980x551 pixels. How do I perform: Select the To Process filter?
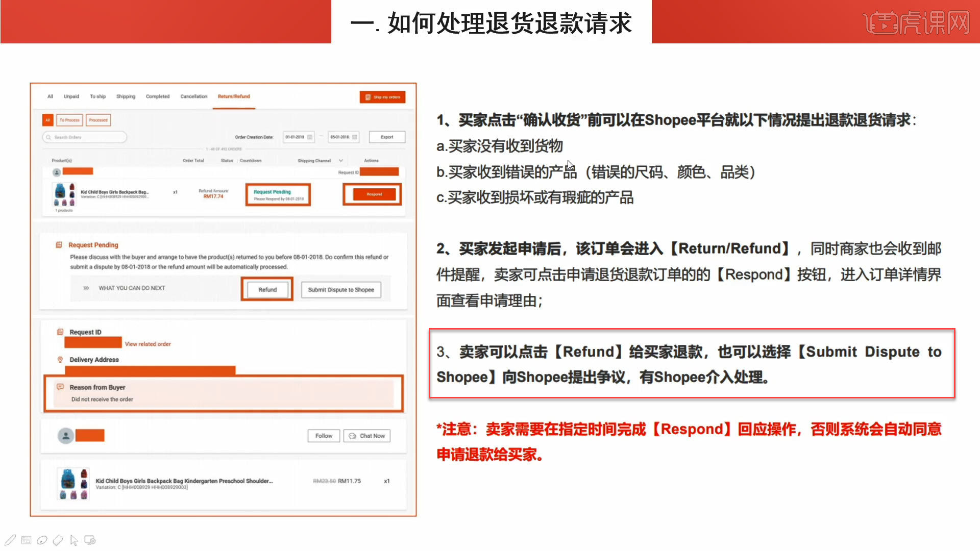(x=69, y=120)
